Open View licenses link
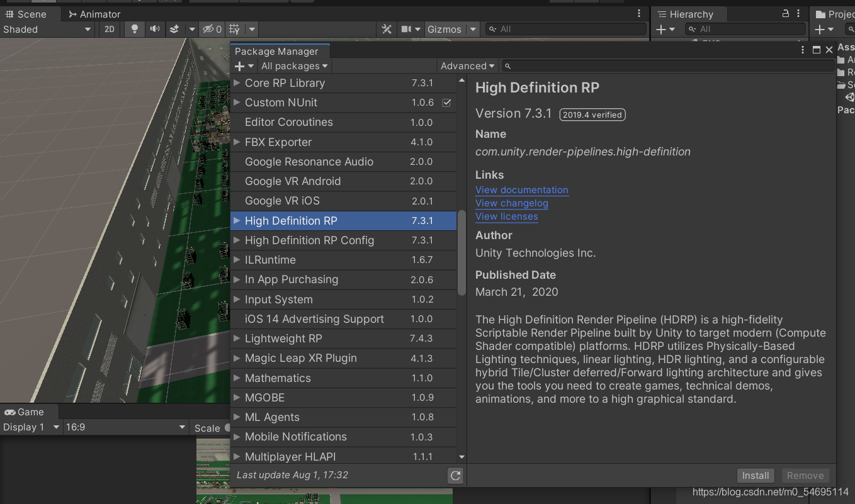Viewport: 855px width, 504px height. 507,216
